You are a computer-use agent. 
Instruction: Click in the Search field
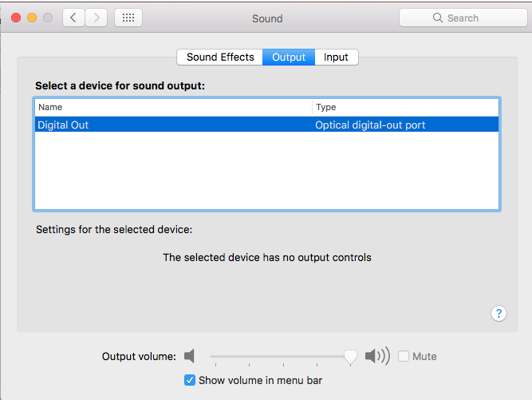point(463,18)
